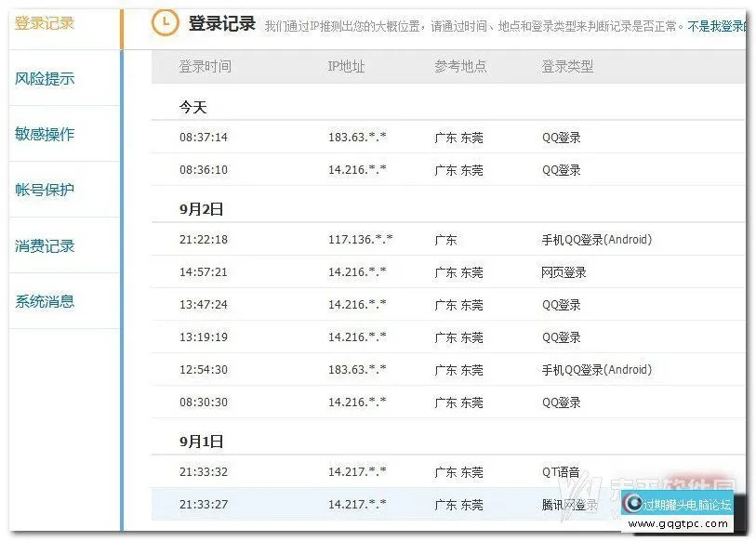This screenshot has height=541, width=756.
Task: Click the 过期罐头电脑论坛 watermark logo
Action: pyautogui.click(x=677, y=505)
